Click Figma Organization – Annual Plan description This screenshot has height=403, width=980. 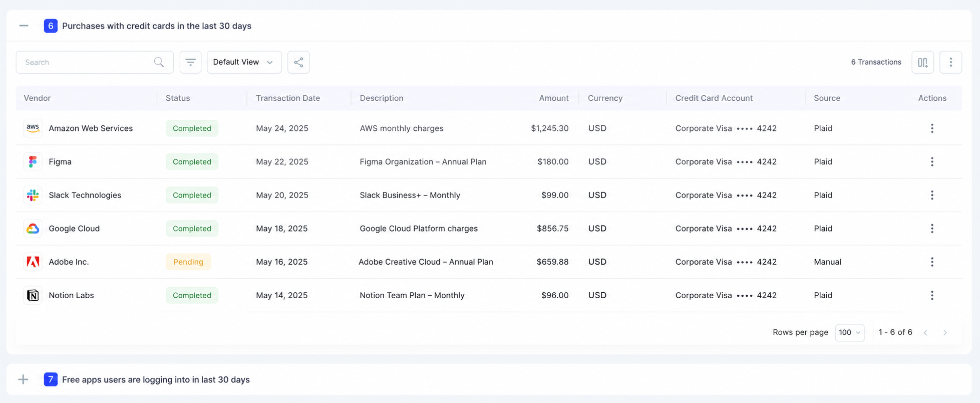[423, 162]
